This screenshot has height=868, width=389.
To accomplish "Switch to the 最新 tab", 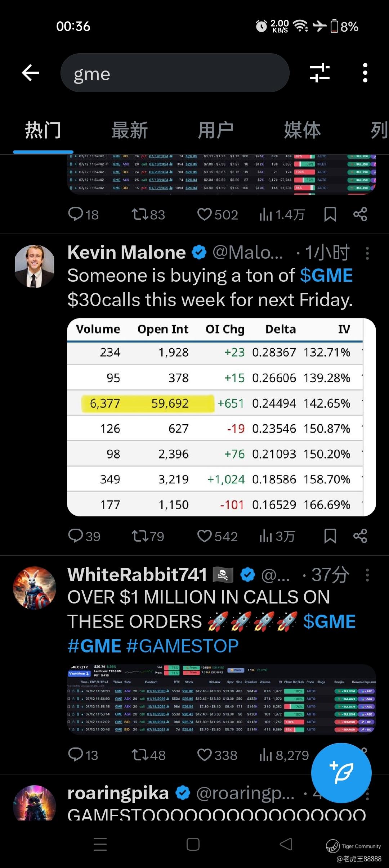I will 130,130.
